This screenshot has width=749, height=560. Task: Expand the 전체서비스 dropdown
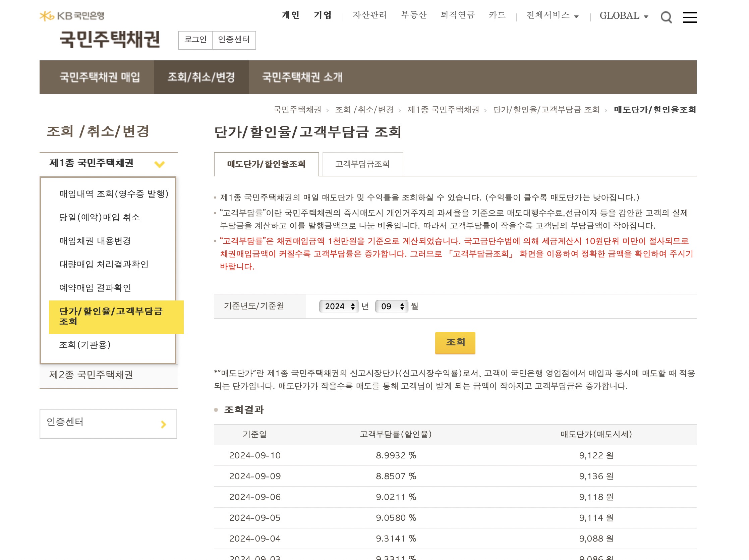coord(552,15)
